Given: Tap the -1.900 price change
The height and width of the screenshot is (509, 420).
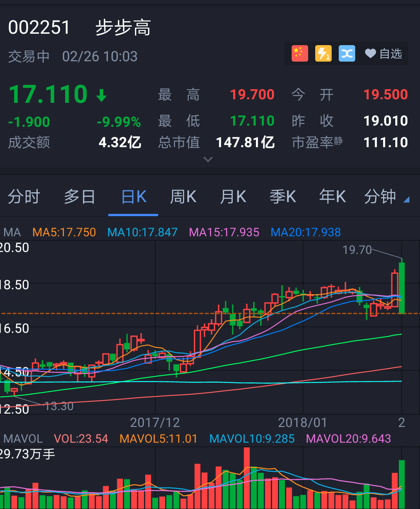Looking at the screenshot, I should [29, 122].
